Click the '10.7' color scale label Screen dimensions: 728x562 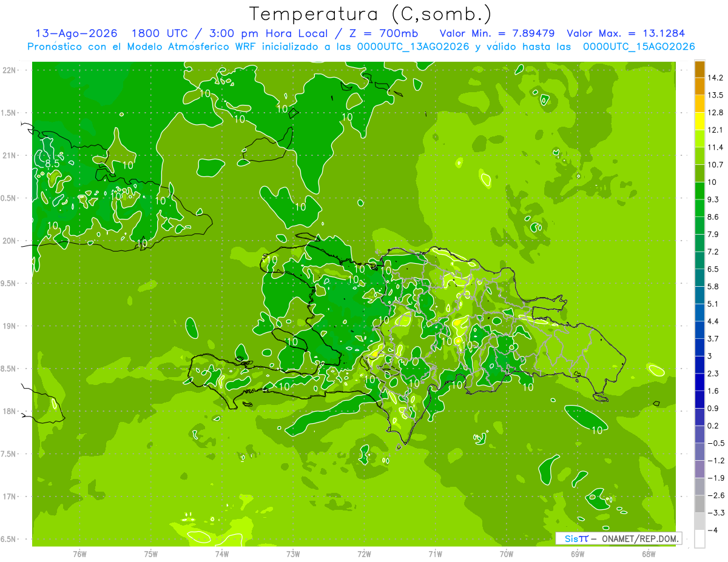click(x=715, y=165)
